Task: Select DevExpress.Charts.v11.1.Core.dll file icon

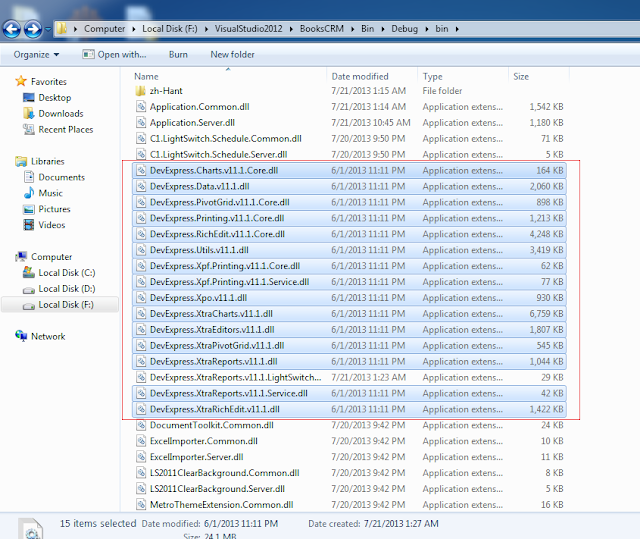Action: tap(141, 170)
